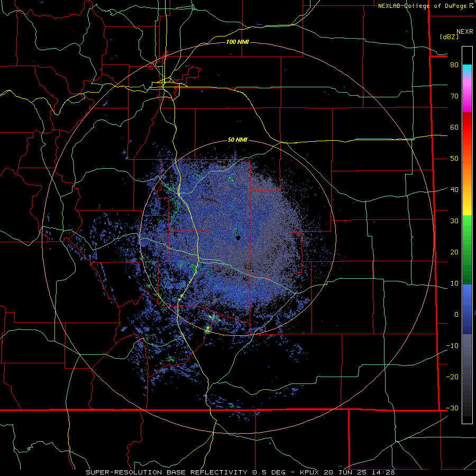Screen dimensions: 476x476
Task: Click the 80 dBZ scale label
Action: point(454,65)
